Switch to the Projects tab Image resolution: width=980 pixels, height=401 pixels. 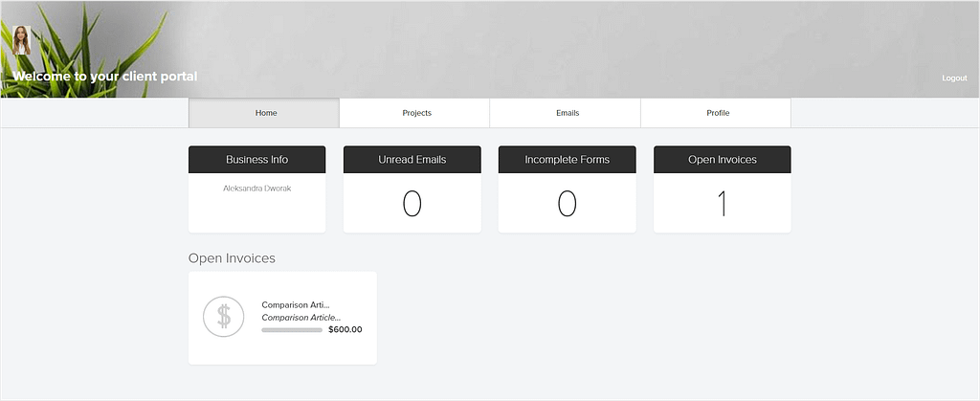pos(415,113)
